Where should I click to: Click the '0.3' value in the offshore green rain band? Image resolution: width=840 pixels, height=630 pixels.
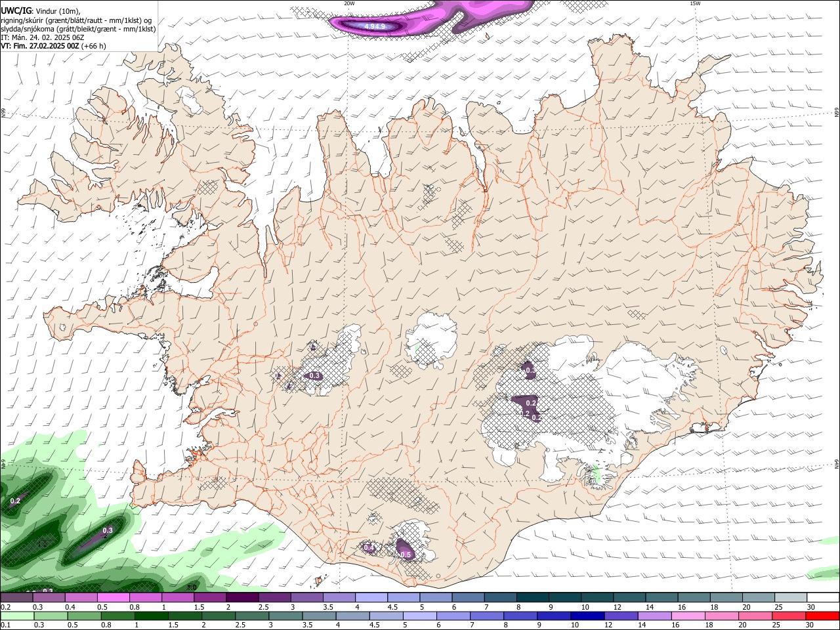tap(108, 530)
